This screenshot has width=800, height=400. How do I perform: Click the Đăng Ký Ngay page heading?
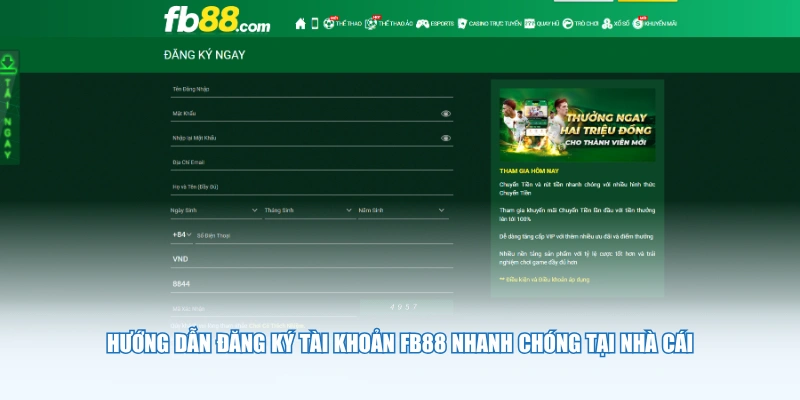[205, 55]
